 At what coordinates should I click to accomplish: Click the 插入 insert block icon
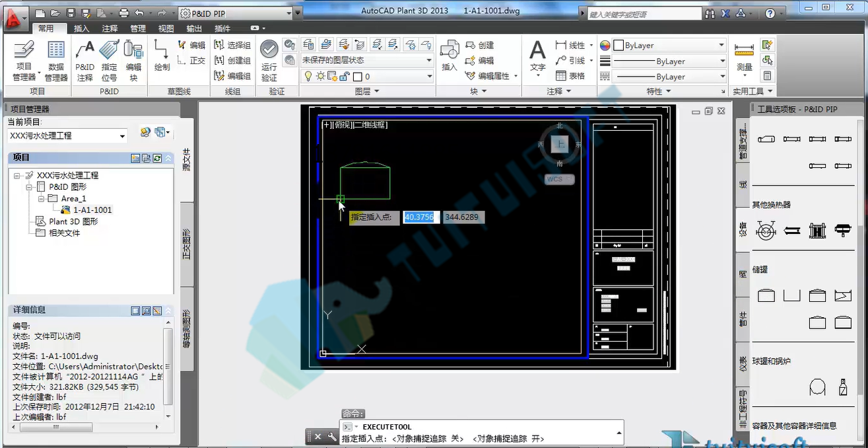[449, 56]
